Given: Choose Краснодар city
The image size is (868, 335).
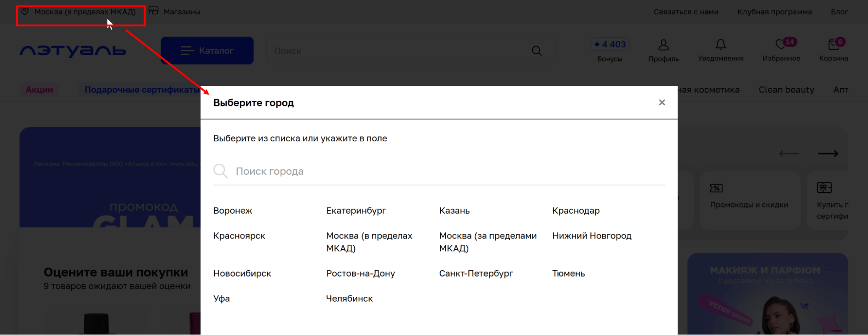Looking at the screenshot, I should click(576, 211).
